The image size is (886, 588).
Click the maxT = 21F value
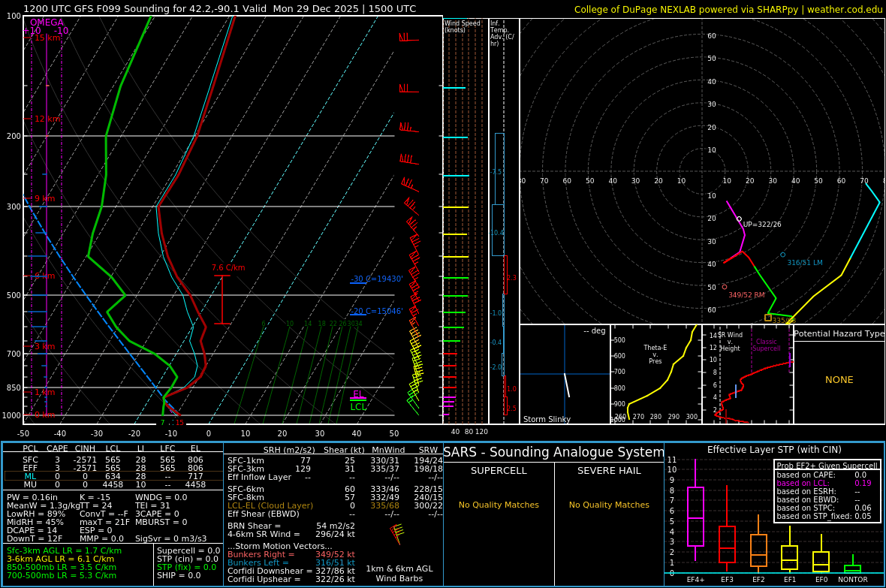click(104, 522)
